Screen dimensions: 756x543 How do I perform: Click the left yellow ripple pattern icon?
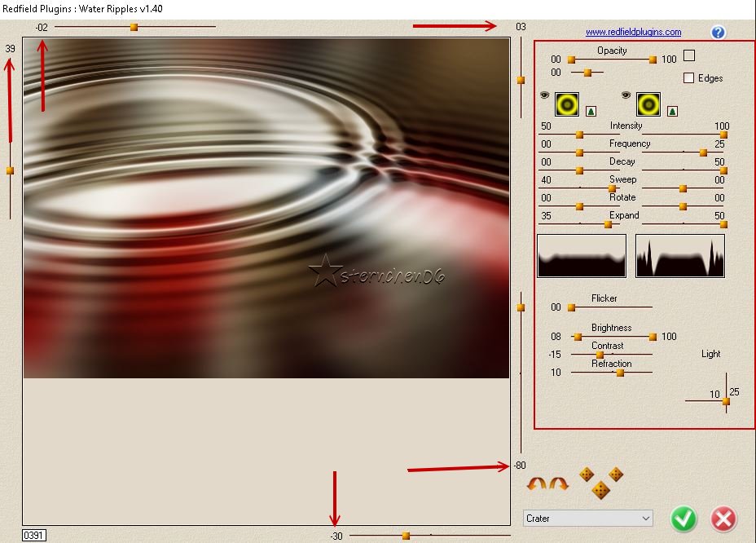(567, 104)
